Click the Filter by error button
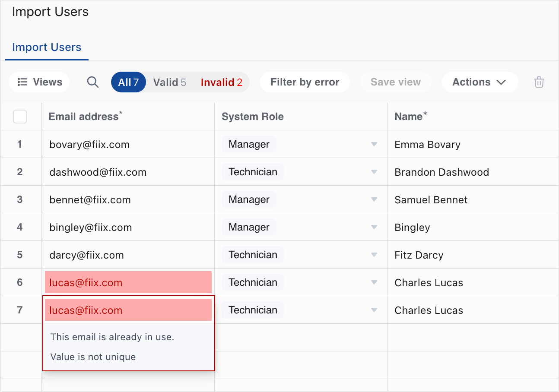Image resolution: width=559 pixels, height=392 pixels. [305, 82]
